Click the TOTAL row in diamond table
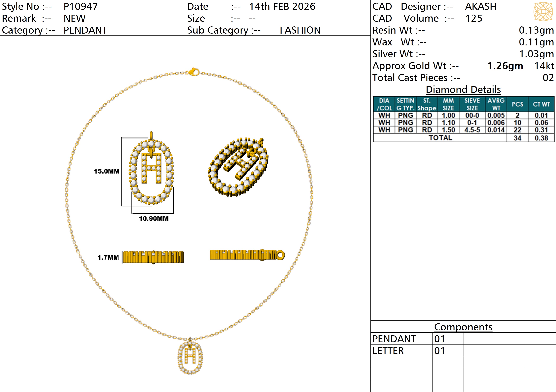This screenshot has width=556, height=392. pos(440,138)
